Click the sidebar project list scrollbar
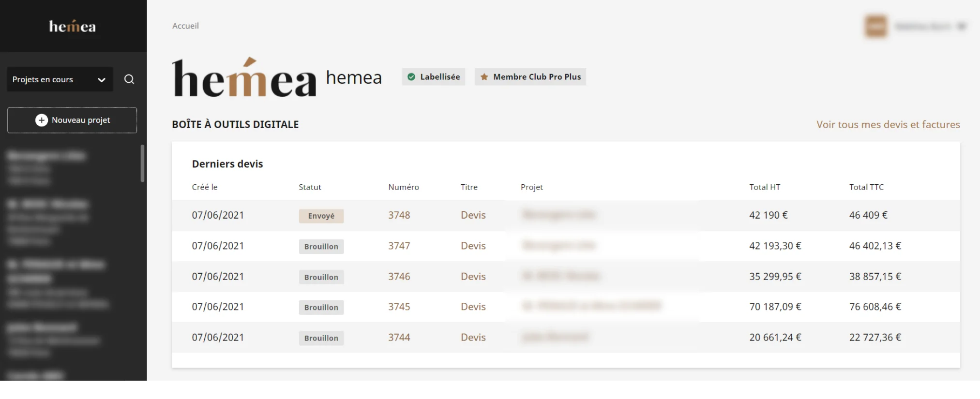This screenshot has width=980, height=399. [142, 163]
